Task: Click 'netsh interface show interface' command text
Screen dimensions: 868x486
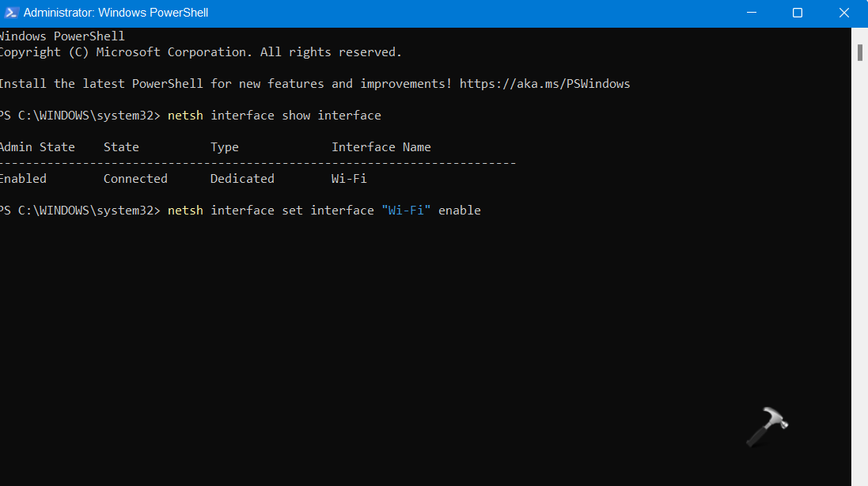Action: coord(275,116)
